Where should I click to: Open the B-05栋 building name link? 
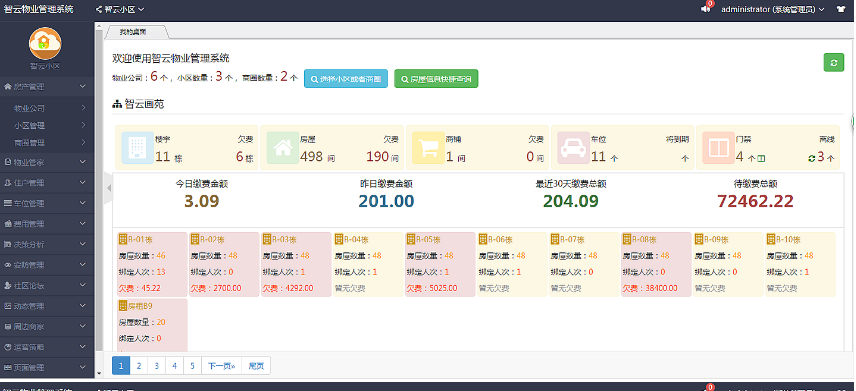(x=429, y=239)
